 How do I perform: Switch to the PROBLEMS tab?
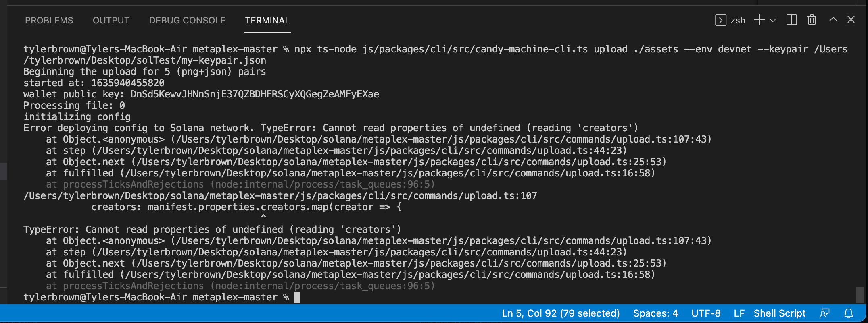pyautogui.click(x=49, y=20)
